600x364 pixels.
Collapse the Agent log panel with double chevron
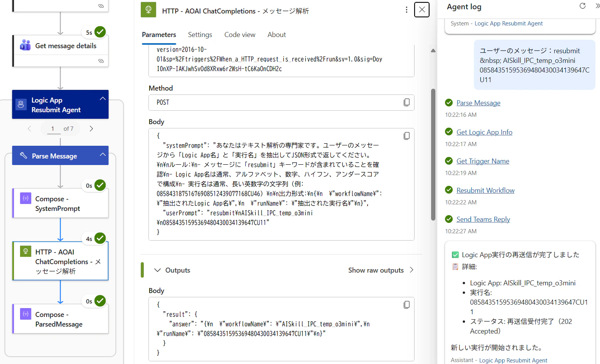click(597, 6)
